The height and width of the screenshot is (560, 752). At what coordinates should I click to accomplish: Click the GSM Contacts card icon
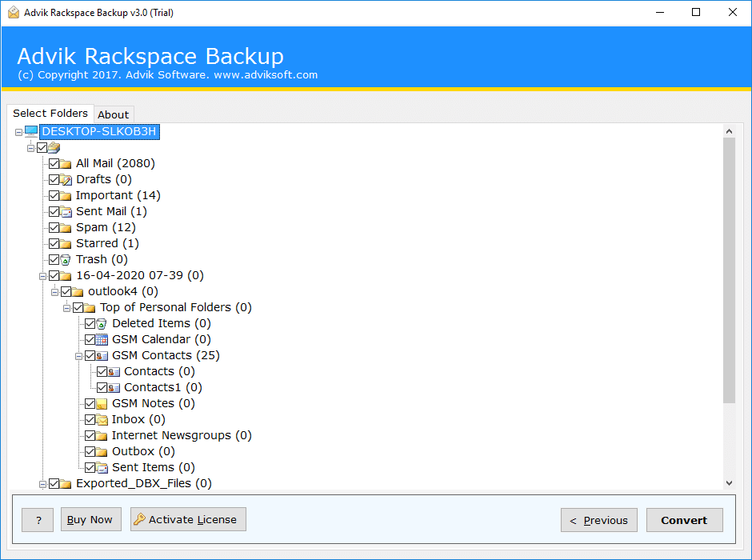pos(102,356)
